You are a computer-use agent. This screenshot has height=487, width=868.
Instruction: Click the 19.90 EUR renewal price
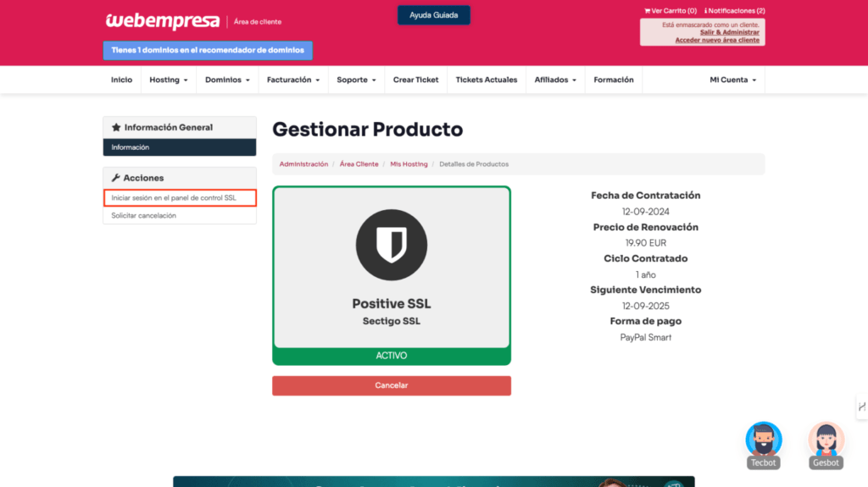click(x=645, y=243)
